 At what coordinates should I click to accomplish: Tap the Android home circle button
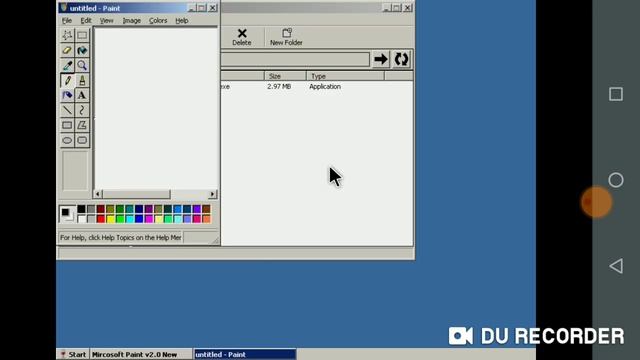tap(616, 180)
